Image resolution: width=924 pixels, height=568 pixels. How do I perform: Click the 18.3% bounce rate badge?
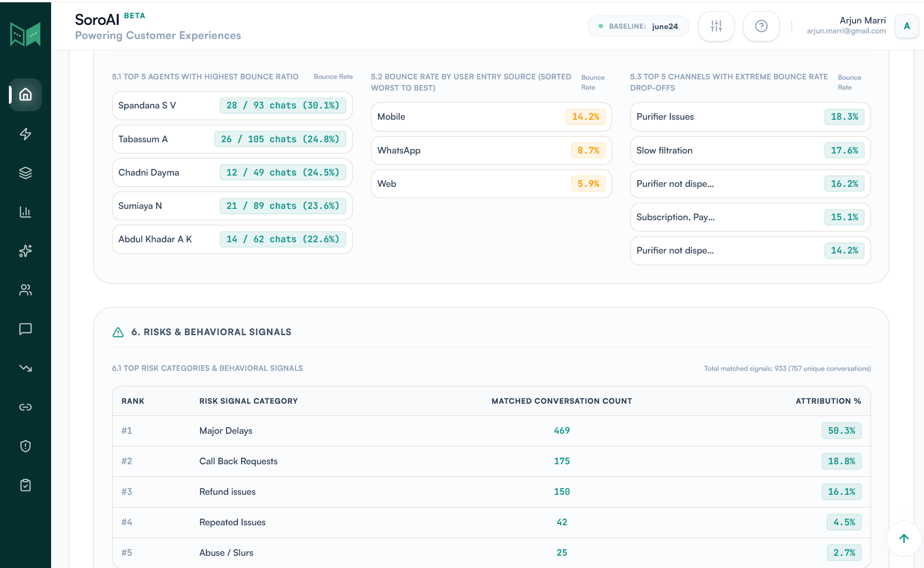point(844,117)
